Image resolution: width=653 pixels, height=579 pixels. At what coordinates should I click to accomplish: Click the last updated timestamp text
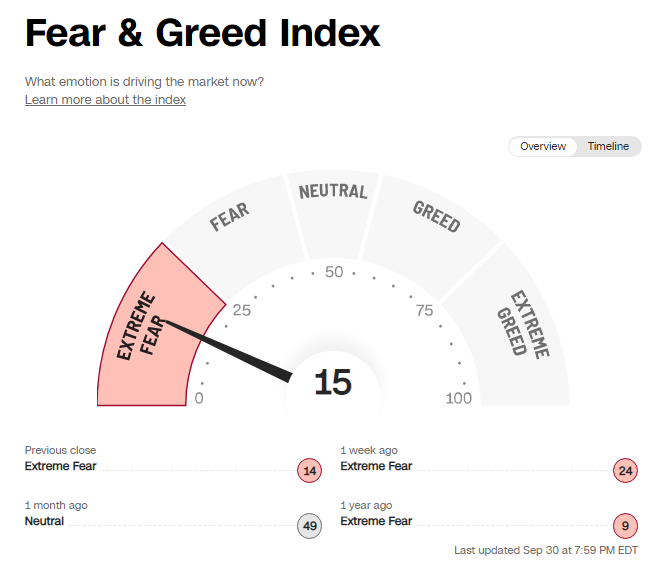click(546, 551)
